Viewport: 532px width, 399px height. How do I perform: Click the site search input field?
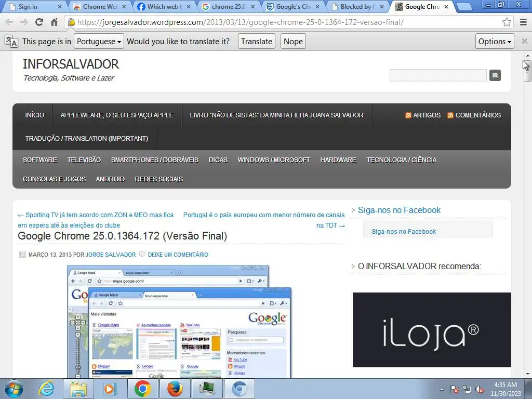click(x=438, y=75)
